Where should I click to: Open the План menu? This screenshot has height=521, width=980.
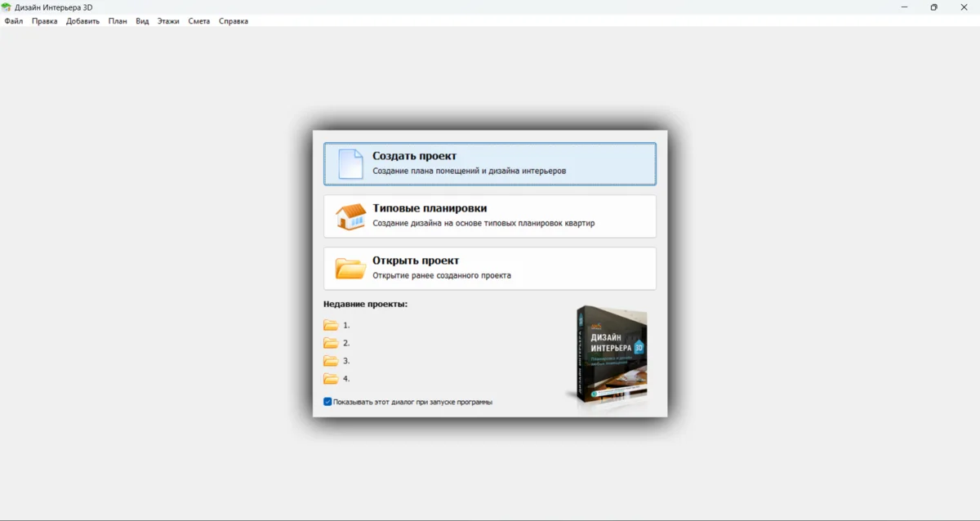(x=118, y=21)
